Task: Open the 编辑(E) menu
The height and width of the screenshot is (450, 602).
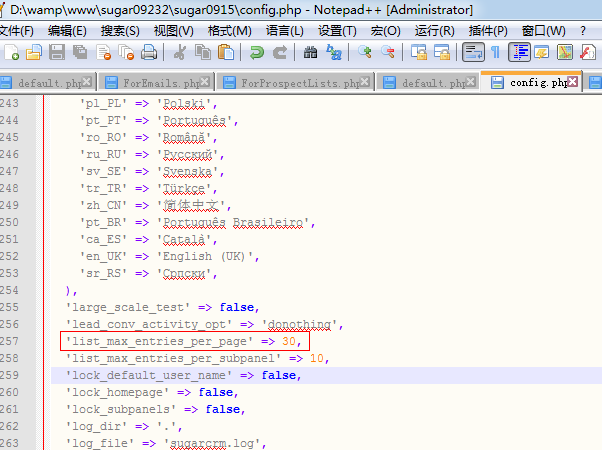Action: click(x=67, y=30)
